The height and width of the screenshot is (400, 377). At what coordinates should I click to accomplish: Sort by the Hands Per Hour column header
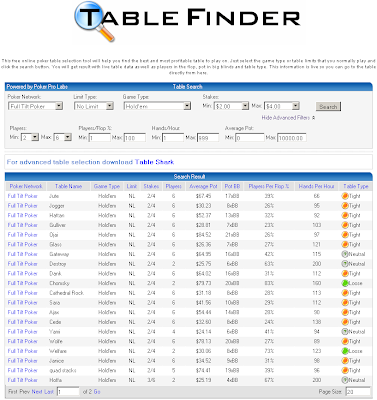pos(316,186)
